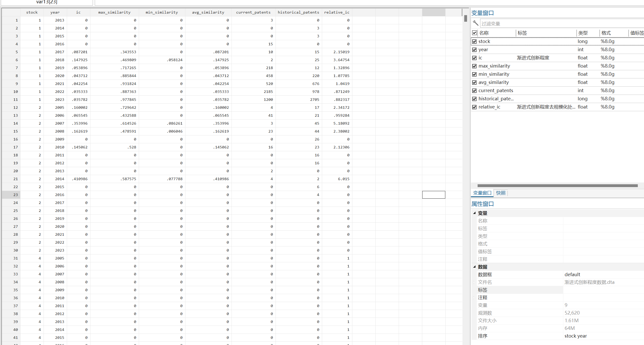Click the variables window horizontal scrollbar
Viewport: 644px width, 345px height.
tap(557, 186)
